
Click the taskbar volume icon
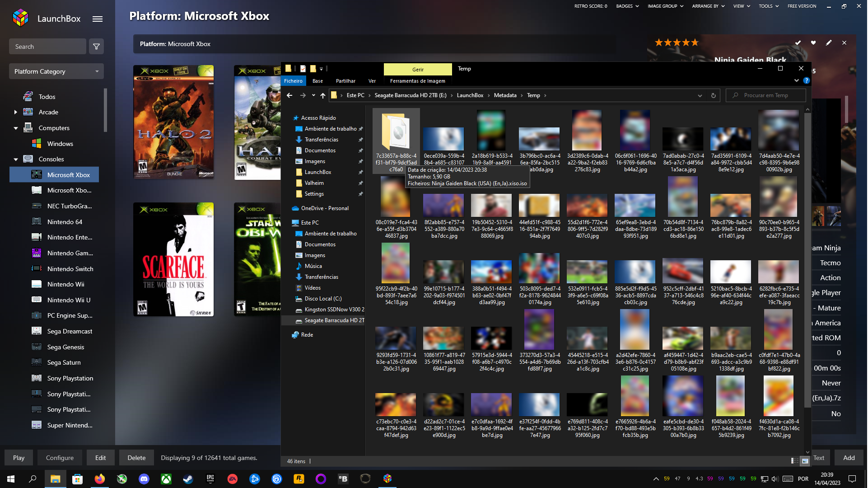775,479
